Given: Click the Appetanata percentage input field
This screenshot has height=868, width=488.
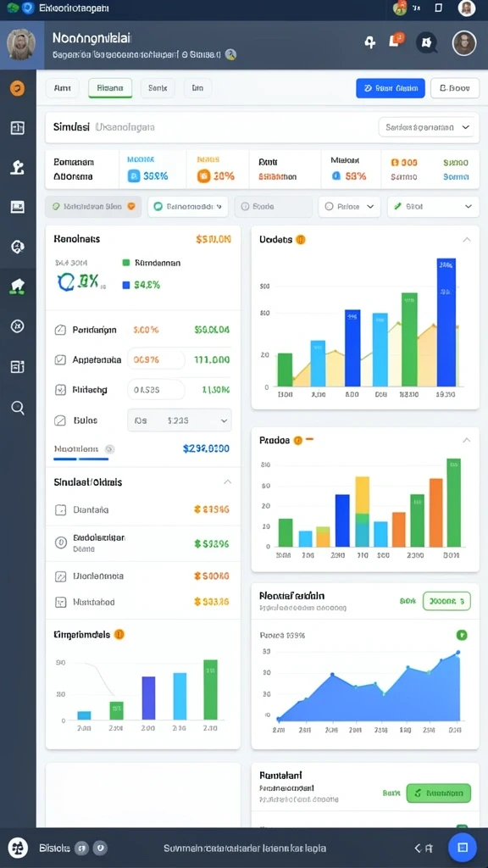Looking at the screenshot, I should click(156, 359).
